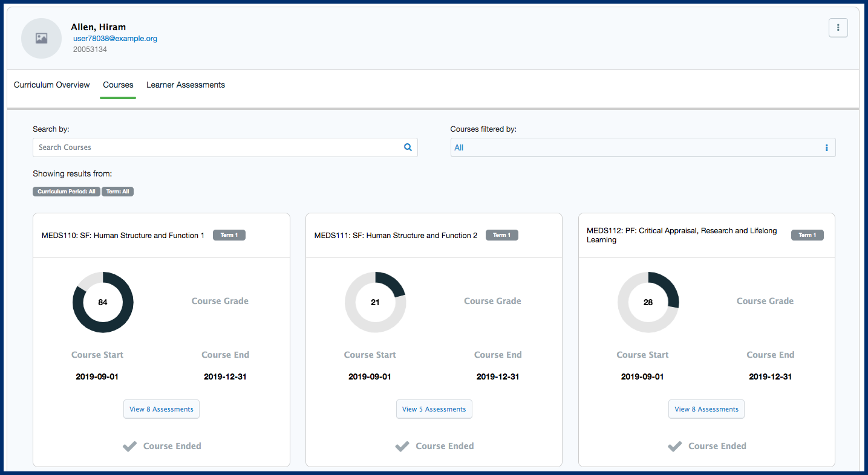Click the Term: All filter tag

(117, 192)
